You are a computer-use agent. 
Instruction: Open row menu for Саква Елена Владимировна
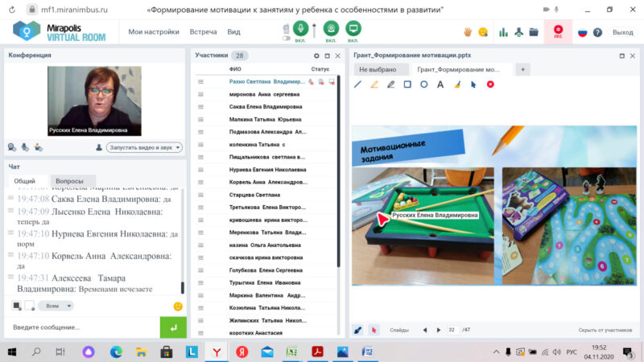200,107
